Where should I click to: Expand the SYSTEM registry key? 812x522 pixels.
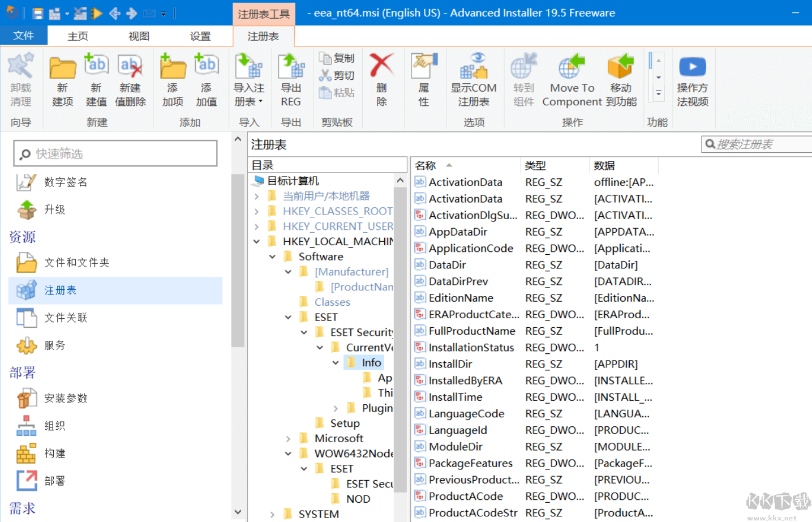pos(272,514)
